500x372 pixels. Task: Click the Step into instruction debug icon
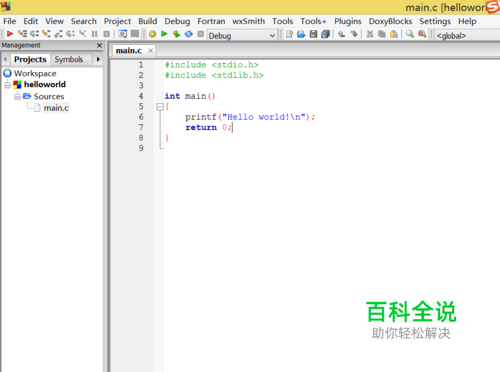coord(82,34)
